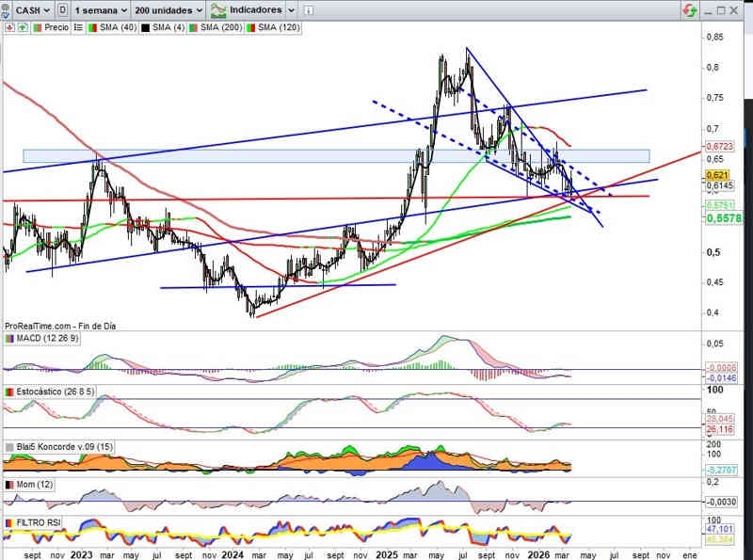This screenshot has height=560, width=753.
Task: Click the red-green sync arrows icon
Action: click(x=690, y=10)
